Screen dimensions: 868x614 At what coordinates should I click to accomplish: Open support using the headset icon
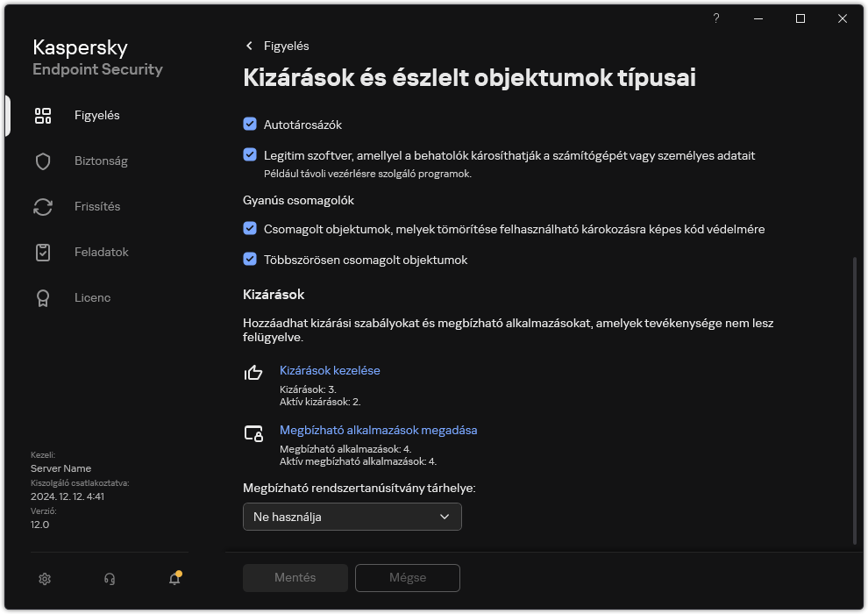109,579
